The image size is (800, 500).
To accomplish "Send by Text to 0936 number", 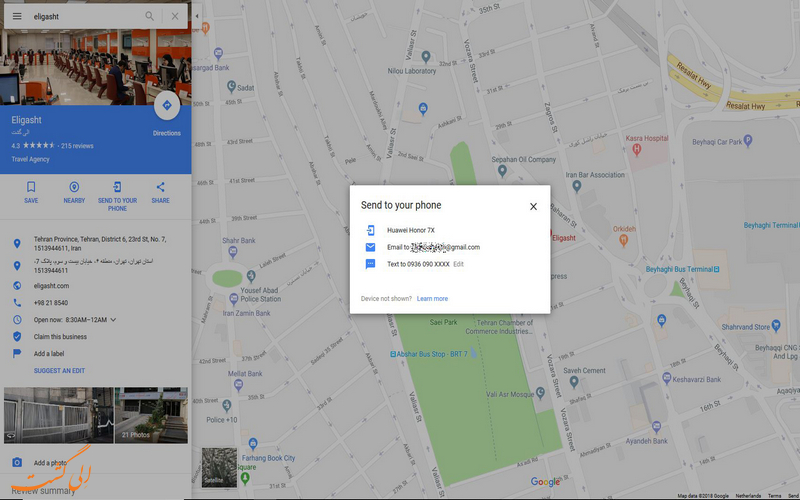I will (x=418, y=264).
